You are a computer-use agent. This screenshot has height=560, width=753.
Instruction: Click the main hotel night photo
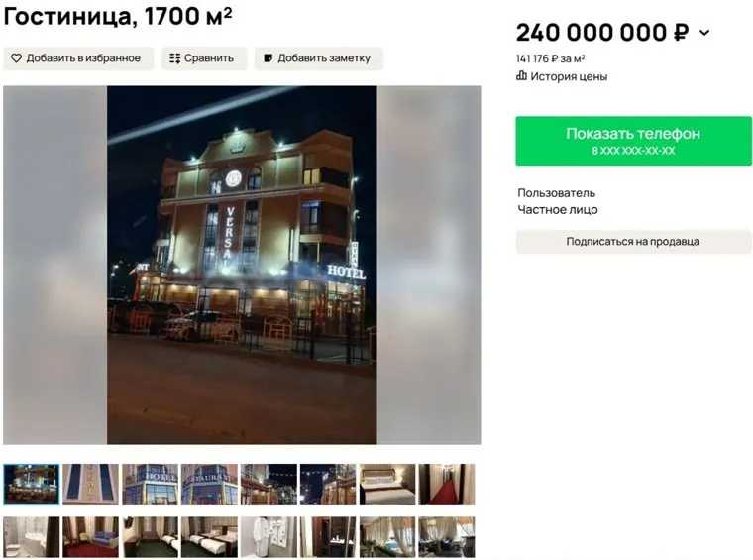pyautogui.click(x=242, y=265)
